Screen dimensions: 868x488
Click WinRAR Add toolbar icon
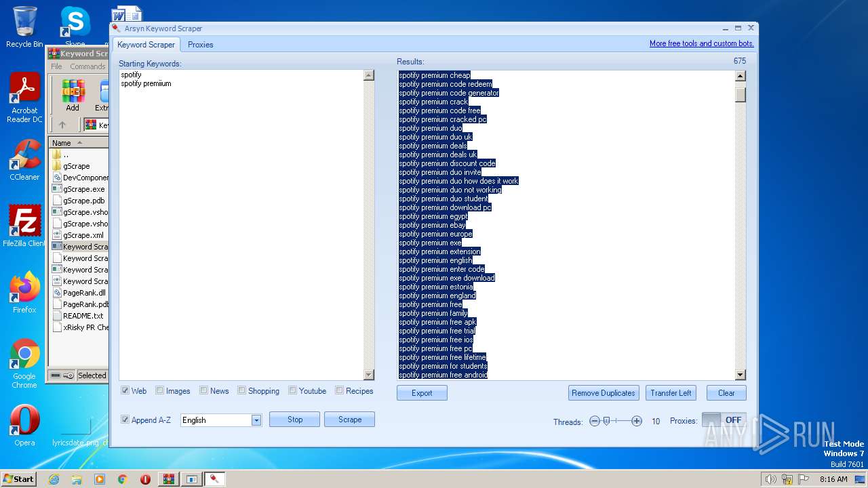click(73, 96)
